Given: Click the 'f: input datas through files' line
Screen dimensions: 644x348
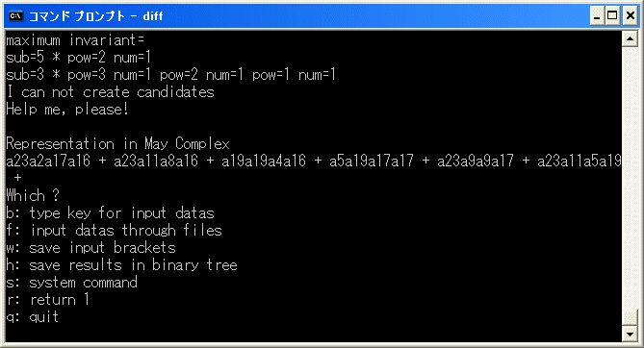Looking at the screenshot, I should (114, 230).
